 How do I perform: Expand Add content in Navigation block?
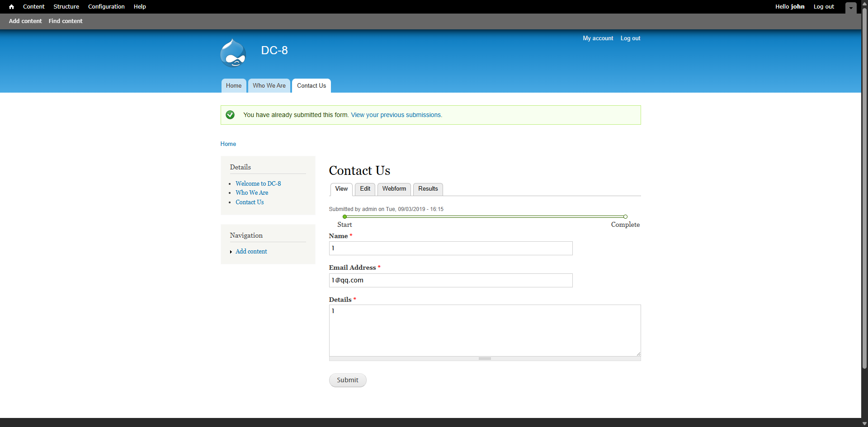[251, 252]
